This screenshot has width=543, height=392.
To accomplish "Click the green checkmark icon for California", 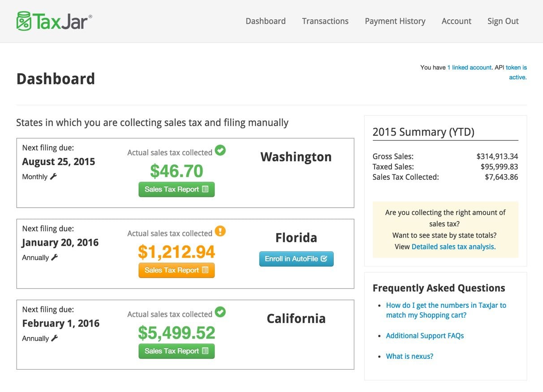I will pyautogui.click(x=220, y=312).
